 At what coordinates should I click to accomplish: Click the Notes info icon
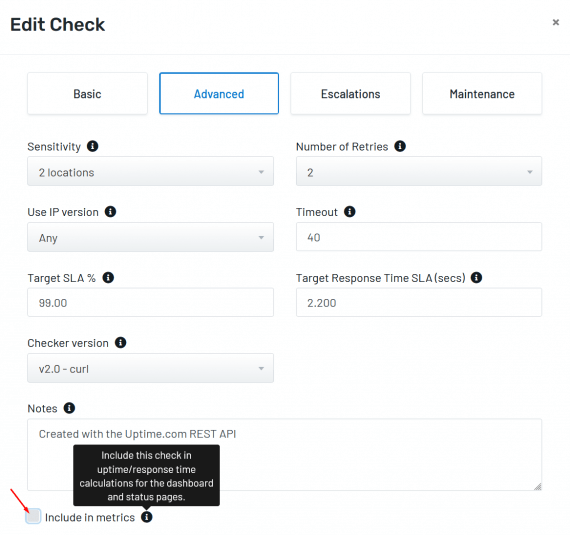(x=69, y=408)
